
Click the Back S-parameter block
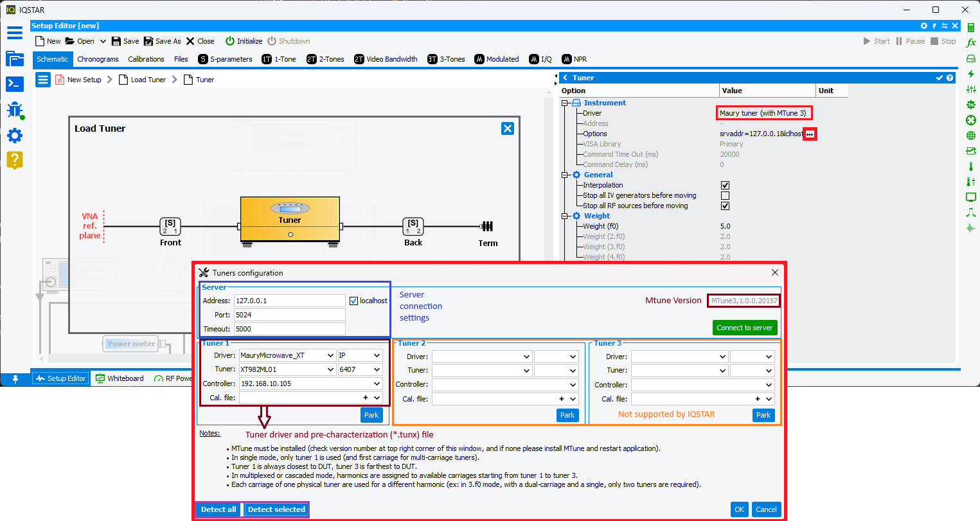pos(413,226)
